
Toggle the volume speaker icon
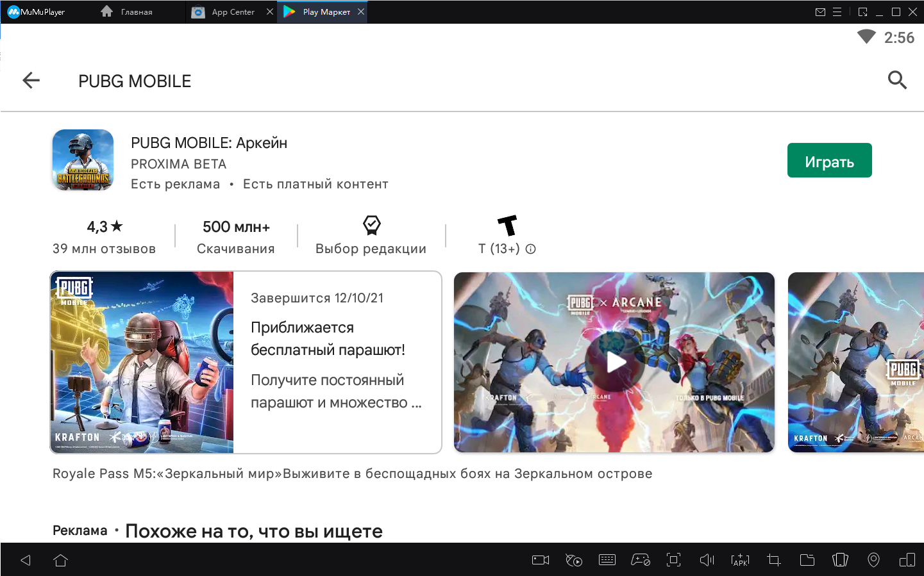tap(707, 560)
